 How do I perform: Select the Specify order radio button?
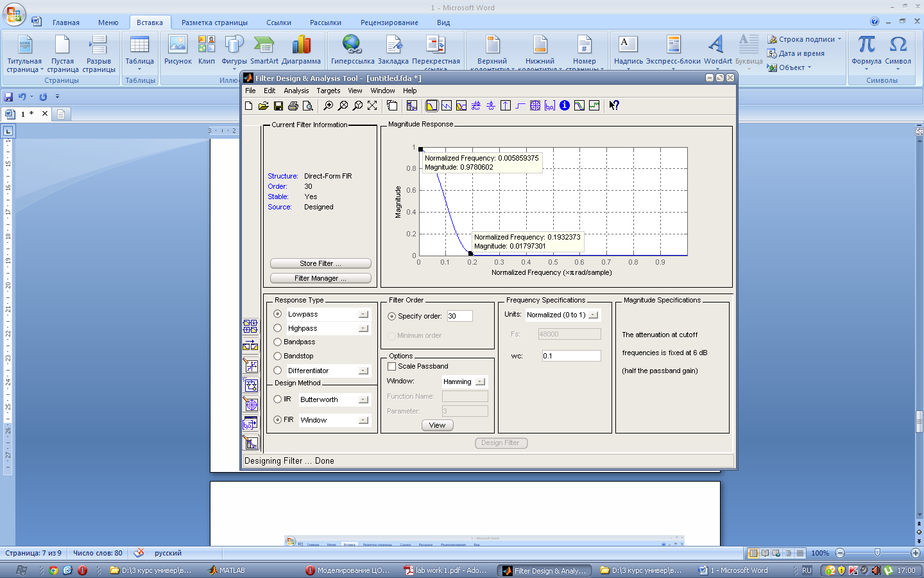tap(391, 316)
